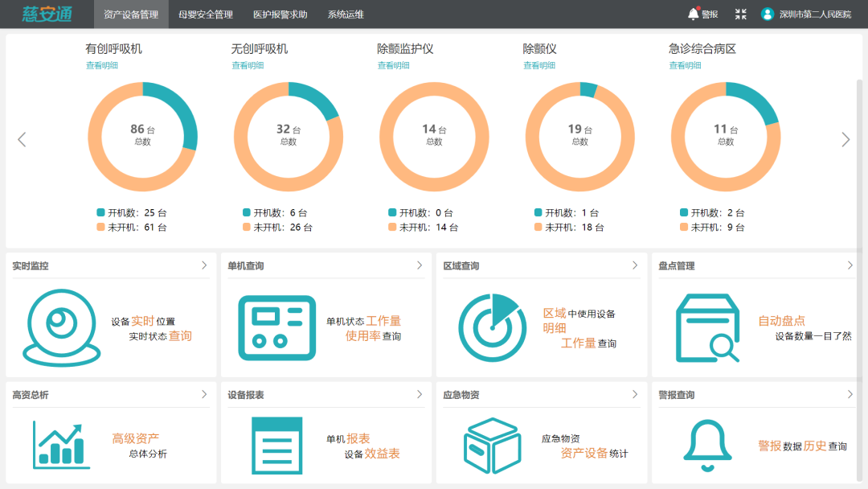Go to next charts with right arrow

pos(845,140)
